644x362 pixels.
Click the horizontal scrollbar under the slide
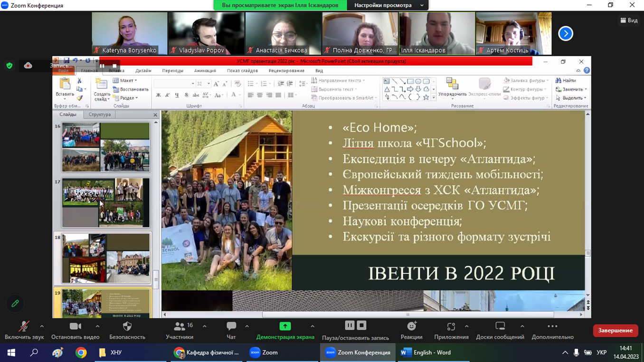pos(407,314)
